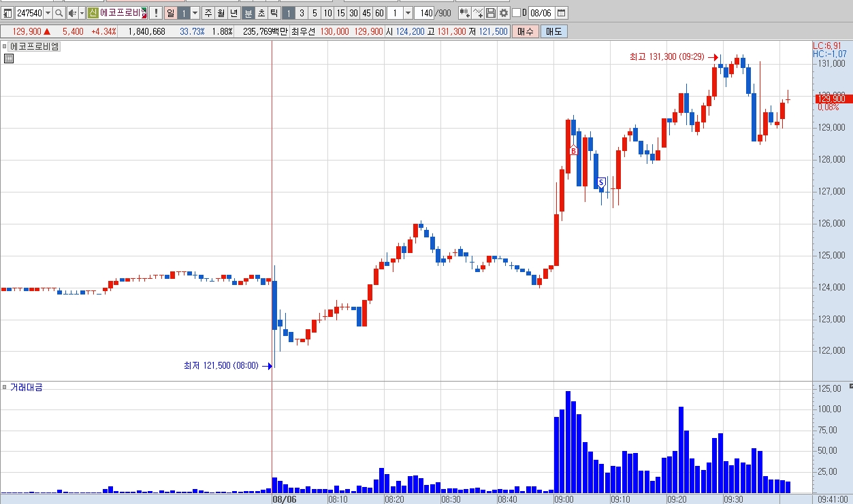Viewport: 853px width, 504px height.
Task: Switch to the 틱 (tick) chart period
Action: (x=273, y=13)
